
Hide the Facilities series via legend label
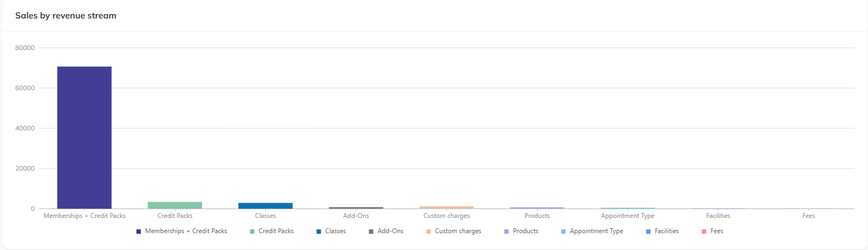point(667,231)
